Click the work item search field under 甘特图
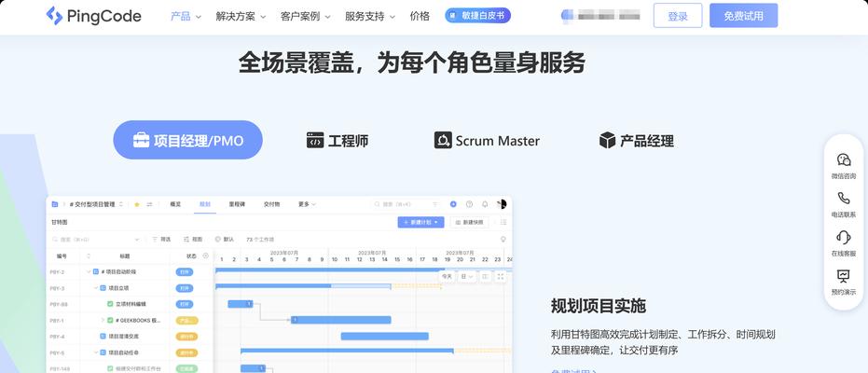The height and width of the screenshot is (373, 868). 96,239
